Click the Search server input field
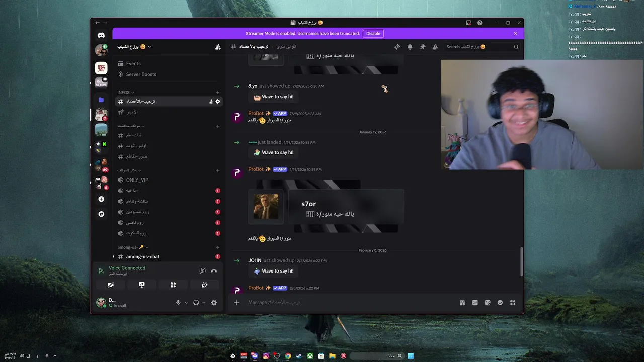The height and width of the screenshot is (362, 644). tap(482, 47)
